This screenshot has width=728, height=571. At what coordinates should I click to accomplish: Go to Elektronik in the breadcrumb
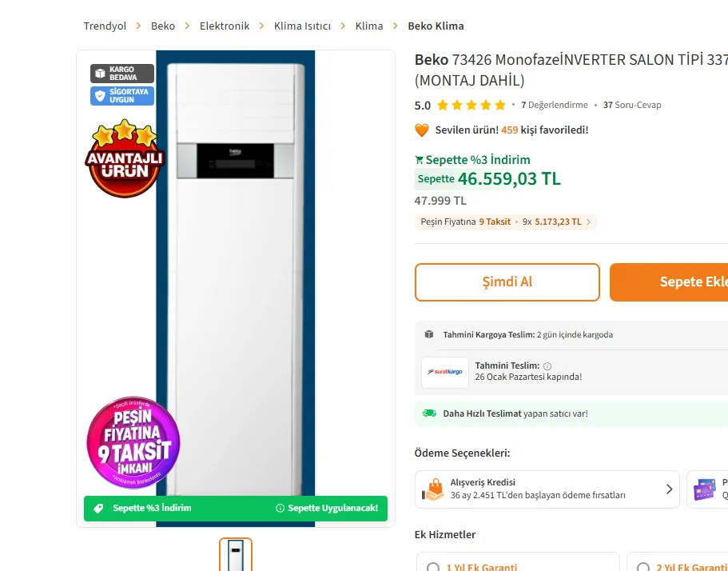225,26
